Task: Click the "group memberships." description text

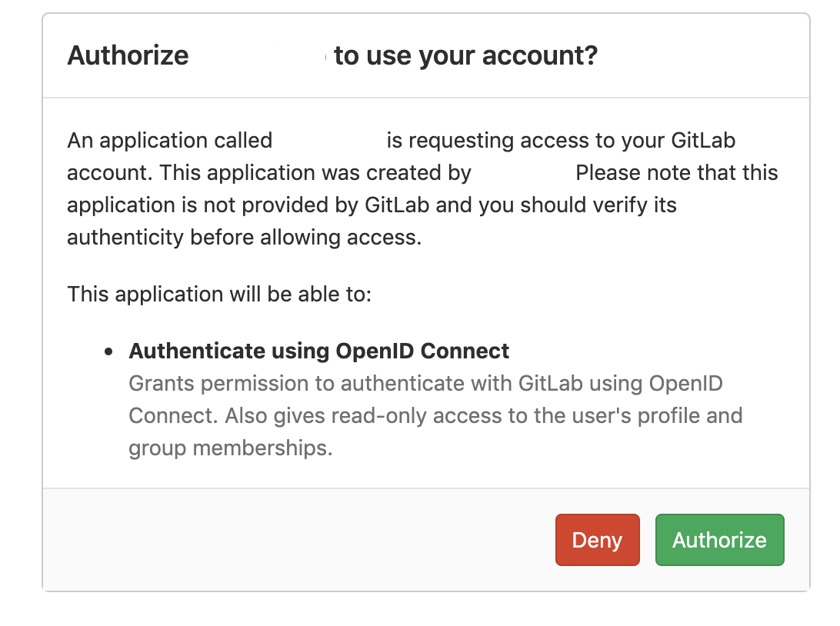Action: (230, 448)
